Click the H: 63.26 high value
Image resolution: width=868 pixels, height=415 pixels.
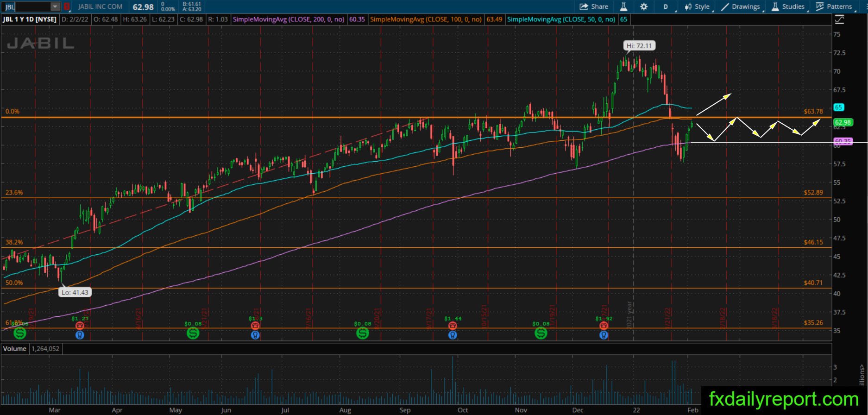pyautogui.click(x=134, y=19)
